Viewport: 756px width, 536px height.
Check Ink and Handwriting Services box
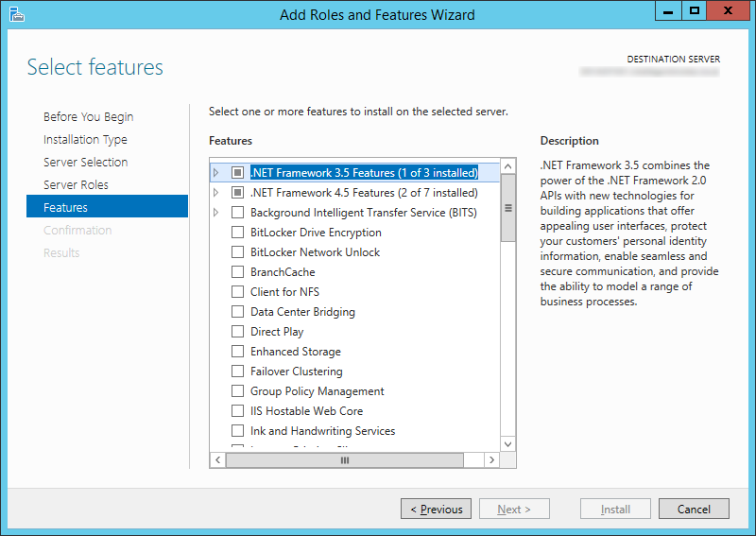pos(237,430)
